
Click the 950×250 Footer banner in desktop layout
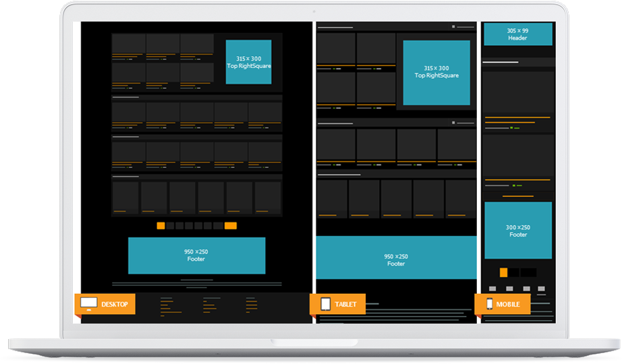click(x=196, y=255)
